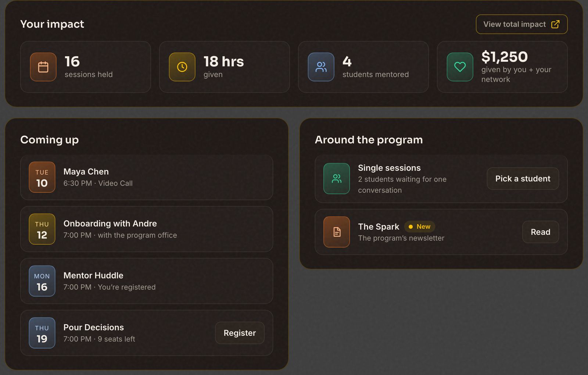The width and height of the screenshot is (588, 375).
Task: Click the MON 16 date badge
Action: (42, 281)
